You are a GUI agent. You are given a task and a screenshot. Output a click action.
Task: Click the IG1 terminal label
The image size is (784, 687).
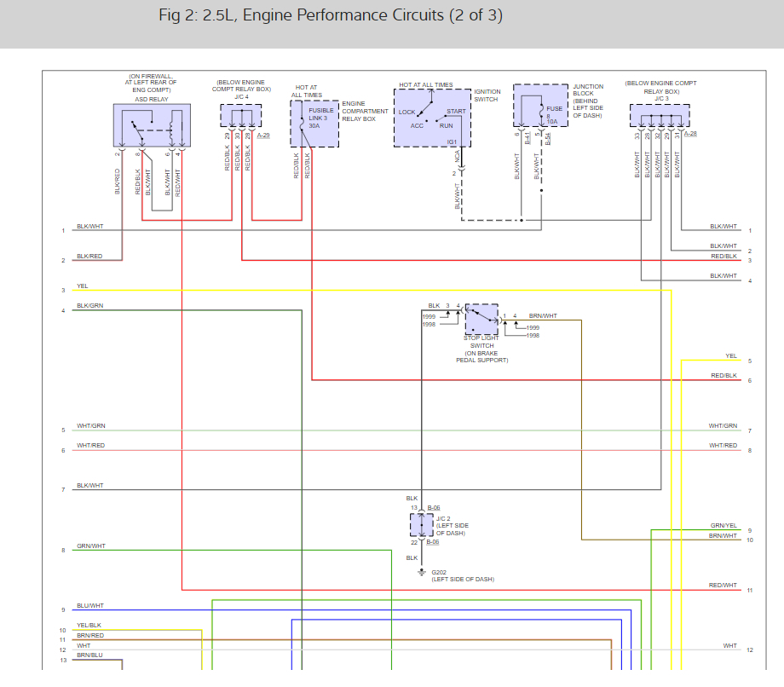click(452, 142)
